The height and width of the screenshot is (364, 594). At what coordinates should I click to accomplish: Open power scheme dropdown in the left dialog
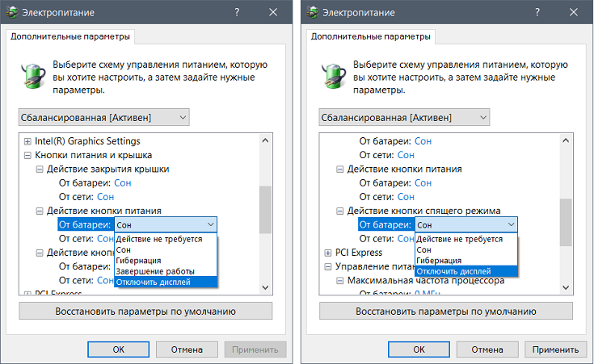[103, 118]
